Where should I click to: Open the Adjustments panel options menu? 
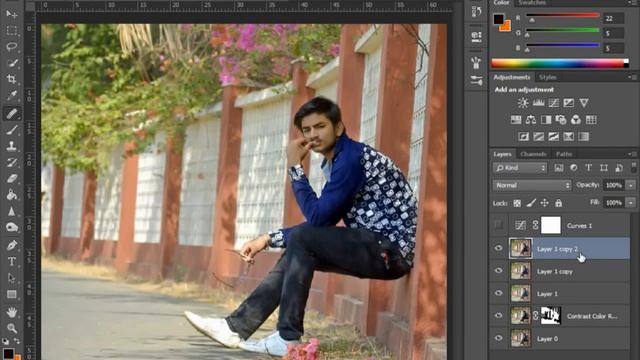click(x=633, y=77)
